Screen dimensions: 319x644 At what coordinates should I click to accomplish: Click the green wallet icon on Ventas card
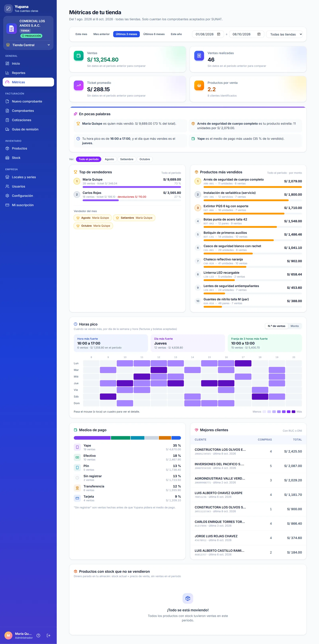79,56
